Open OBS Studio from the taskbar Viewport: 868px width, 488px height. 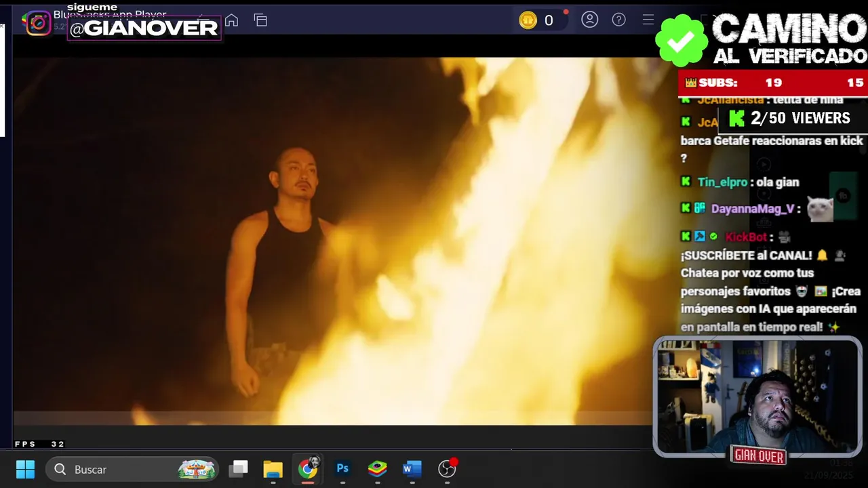(x=448, y=468)
